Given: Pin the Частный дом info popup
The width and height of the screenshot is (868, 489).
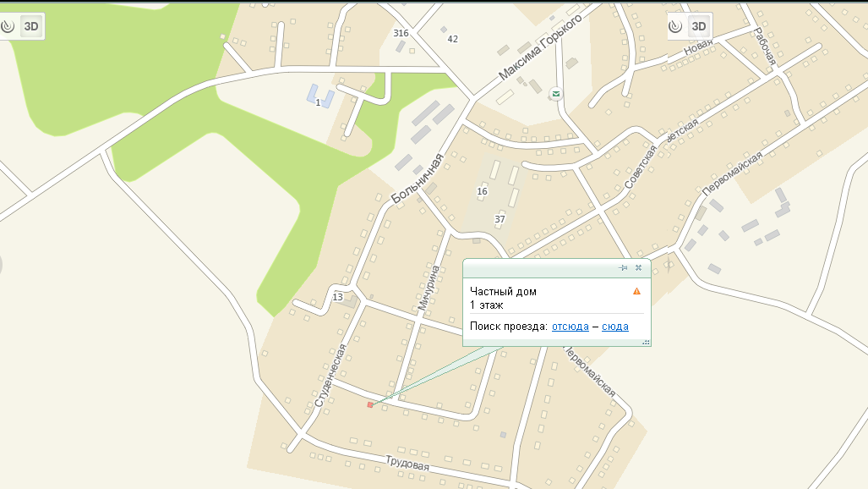Looking at the screenshot, I should 623,268.
